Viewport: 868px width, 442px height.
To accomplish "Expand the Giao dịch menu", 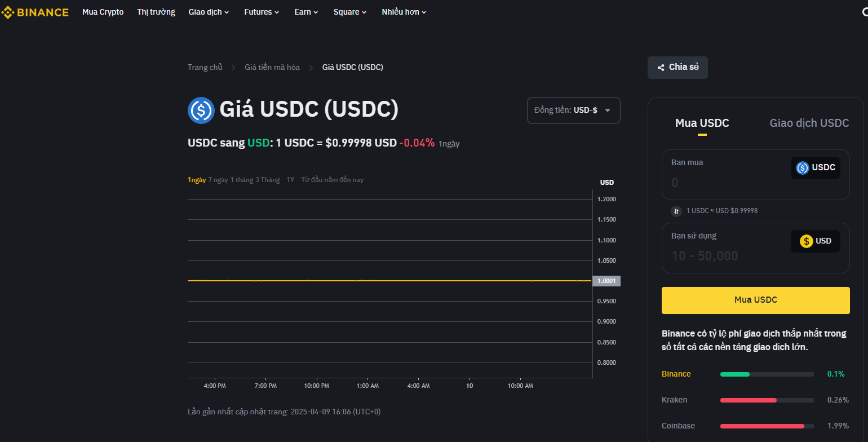I will tap(209, 12).
